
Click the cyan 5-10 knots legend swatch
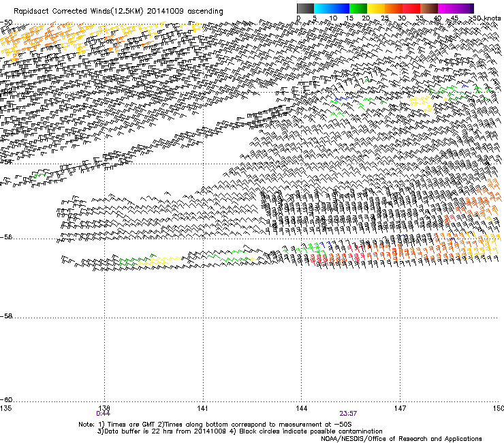click(x=323, y=8)
